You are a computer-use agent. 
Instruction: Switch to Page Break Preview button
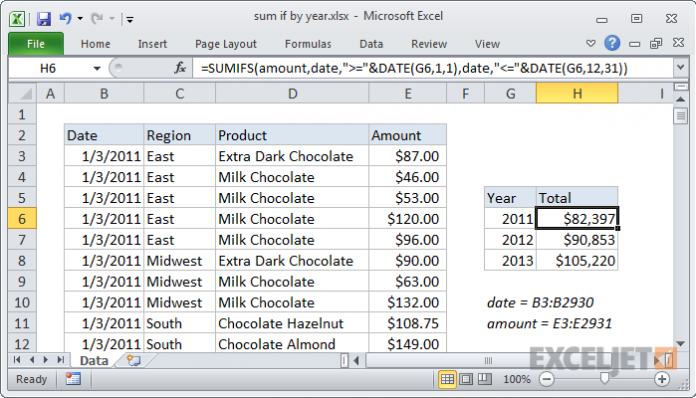point(484,379)
